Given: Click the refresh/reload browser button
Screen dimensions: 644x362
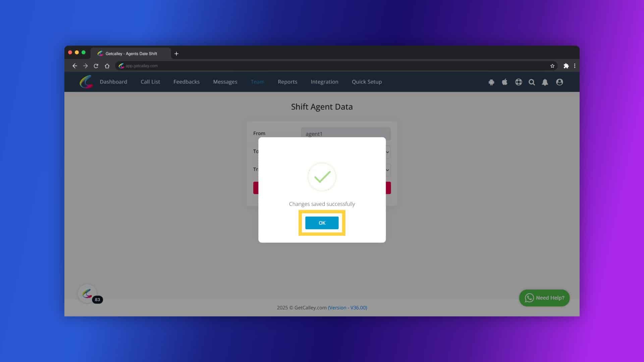Looking at the screenshot, I should 96,65.
